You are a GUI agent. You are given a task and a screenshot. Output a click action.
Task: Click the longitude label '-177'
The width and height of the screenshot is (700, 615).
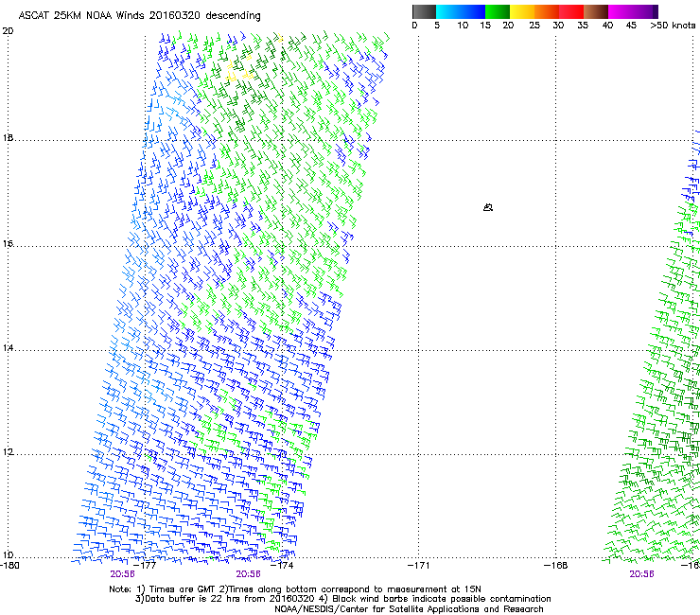pos(145,566)
